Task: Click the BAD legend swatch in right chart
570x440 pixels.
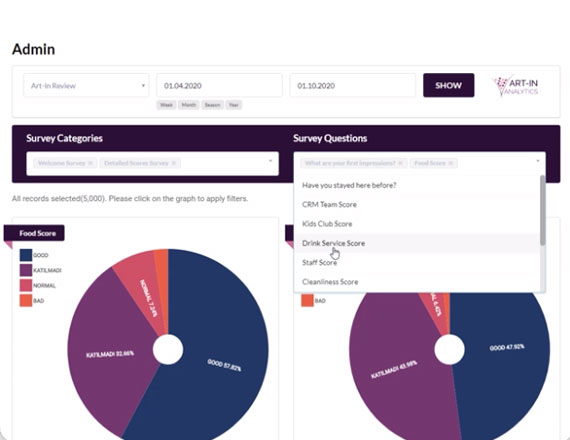Action: pyautogui.click(x=308, y=301)
